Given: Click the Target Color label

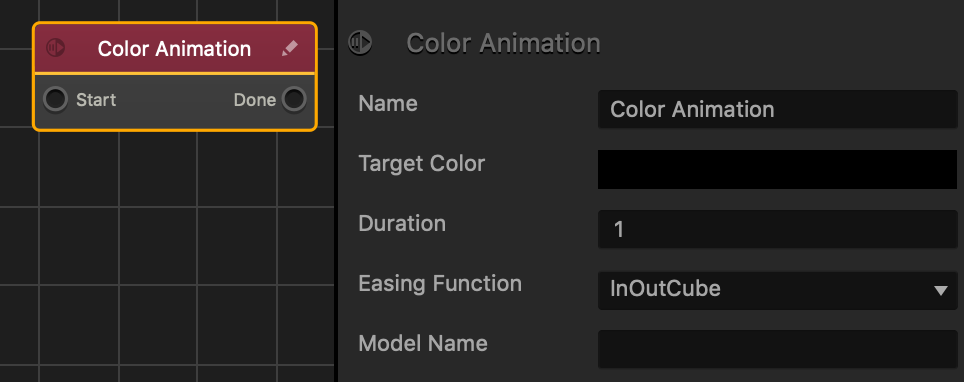Looking at the screenshot, I should [422, 164].
